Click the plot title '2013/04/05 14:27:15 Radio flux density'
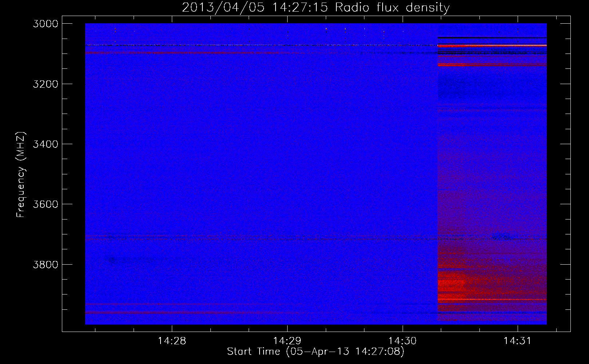 point(316,7)
